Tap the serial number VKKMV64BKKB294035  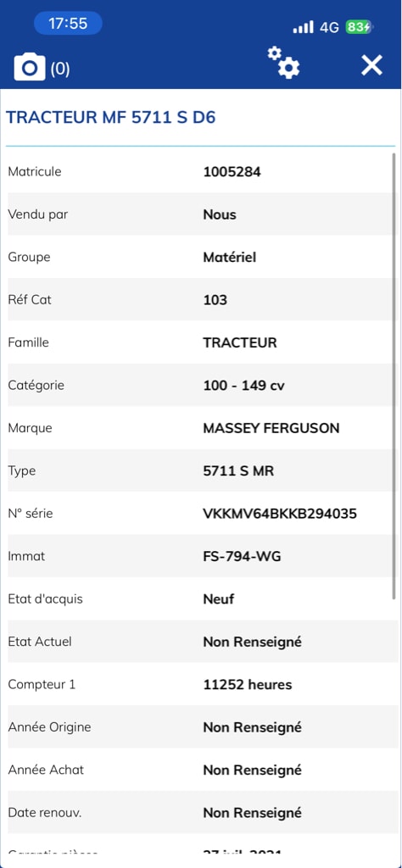click(280, 514)
